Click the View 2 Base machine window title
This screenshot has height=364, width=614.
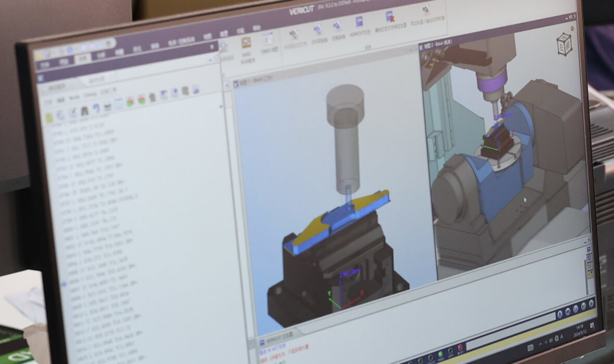click(436, 43)
